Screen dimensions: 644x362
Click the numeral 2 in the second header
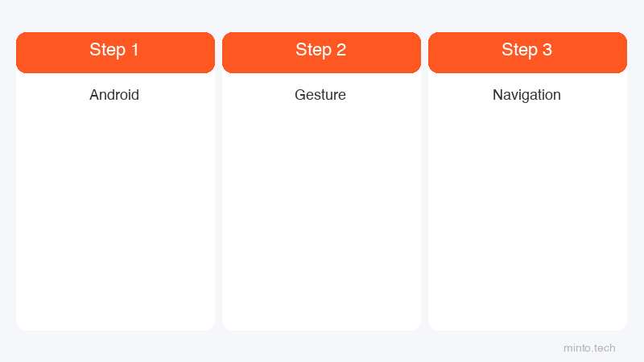point(341,50)
